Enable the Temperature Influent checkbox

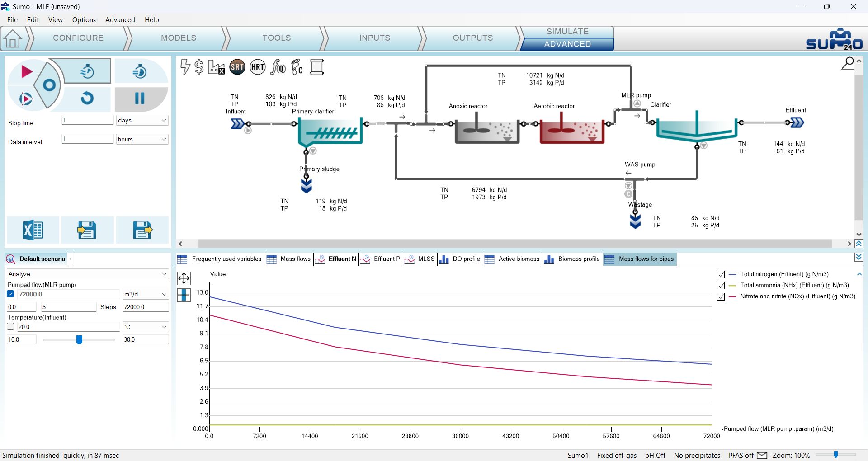pos(11,327)
